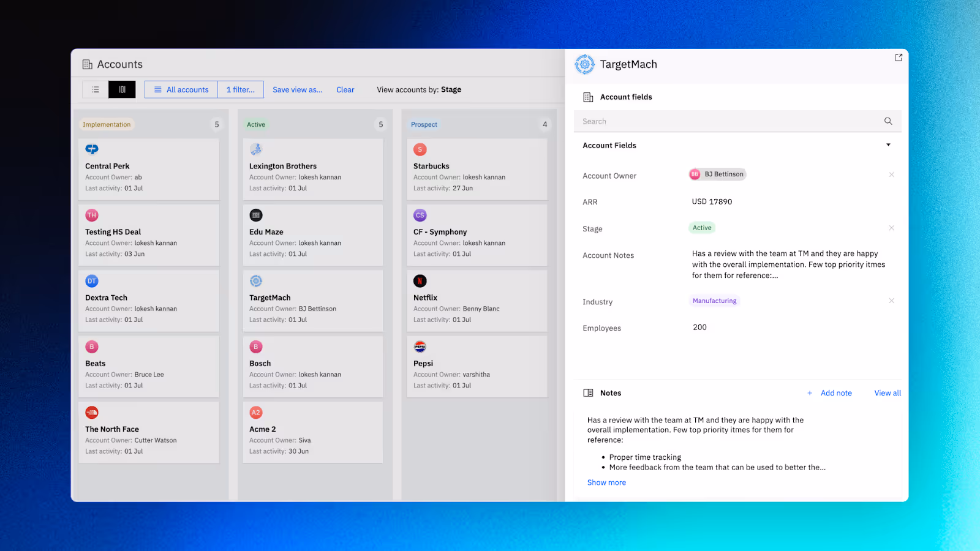Click Pepsi logo icon
The height and width of the screenshot is (551, 980).
[x=420, y=347]
